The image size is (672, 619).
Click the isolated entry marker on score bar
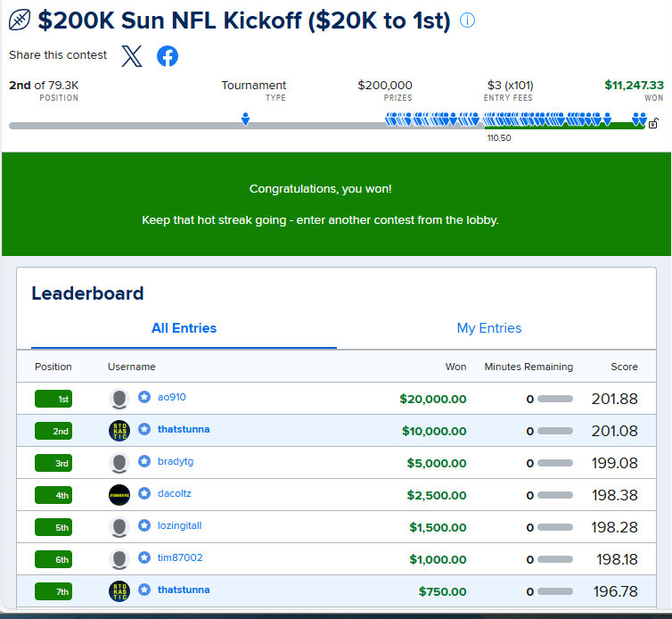click(245, 119)
